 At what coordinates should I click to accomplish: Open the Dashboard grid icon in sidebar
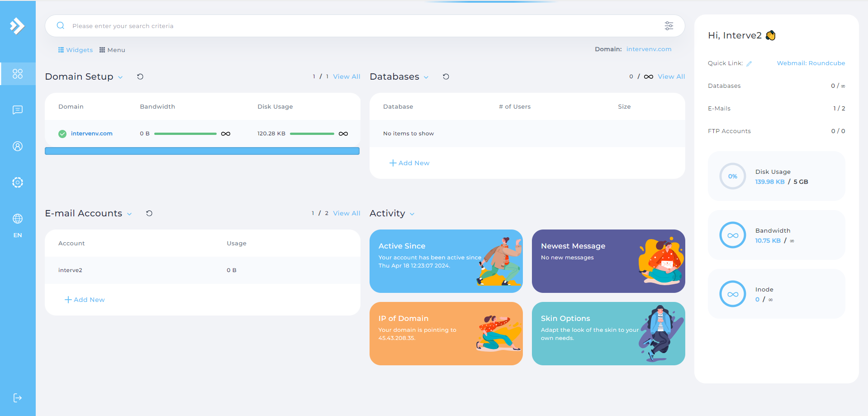click(18, 73)
